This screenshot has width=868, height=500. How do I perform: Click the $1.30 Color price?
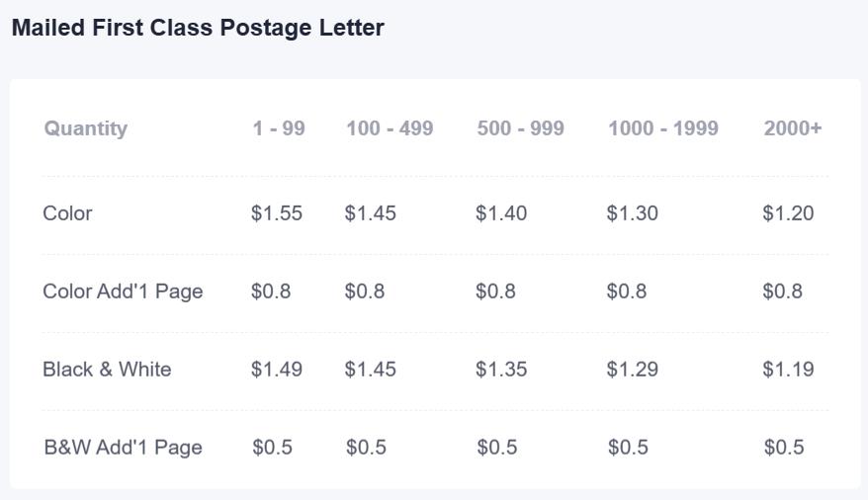[x=632, y=213]
